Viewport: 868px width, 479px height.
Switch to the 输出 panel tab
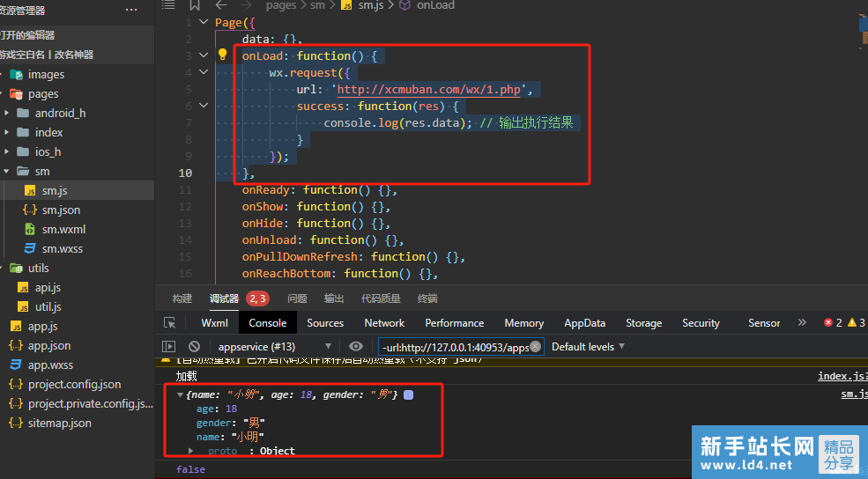(334, 298)
